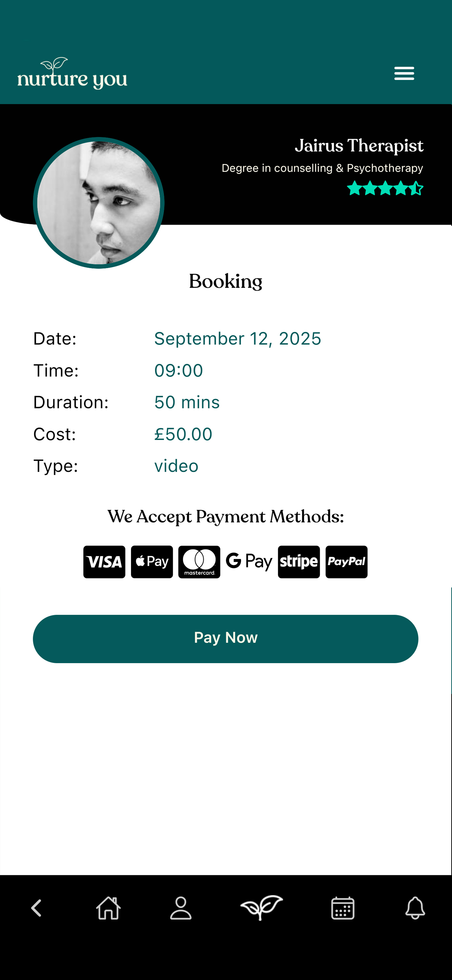Click the Jairus Therapist name
Viewport: 452px width, 980px height.
(359, 146)
